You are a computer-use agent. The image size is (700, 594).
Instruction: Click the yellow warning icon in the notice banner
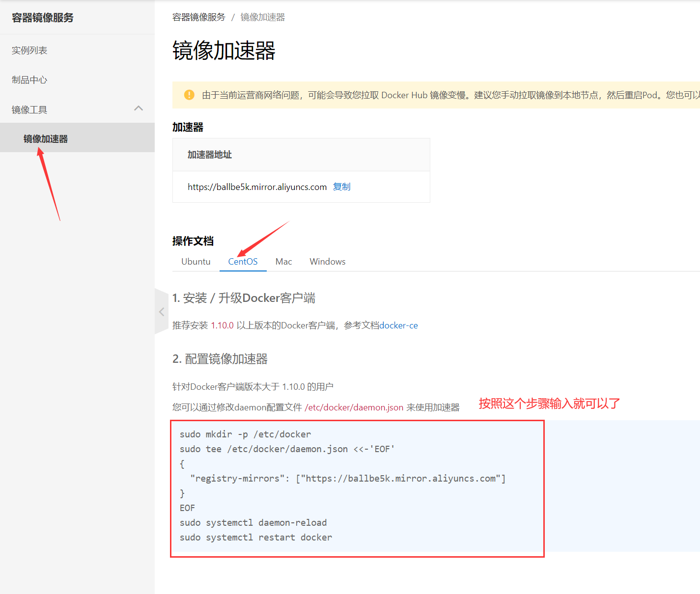(189, 95)
